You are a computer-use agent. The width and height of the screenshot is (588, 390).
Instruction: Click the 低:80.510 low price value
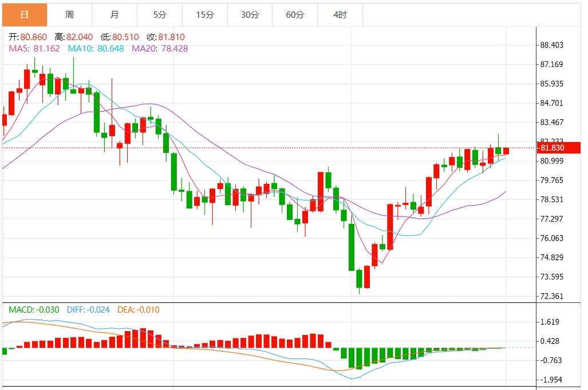(x=120, y=37)
